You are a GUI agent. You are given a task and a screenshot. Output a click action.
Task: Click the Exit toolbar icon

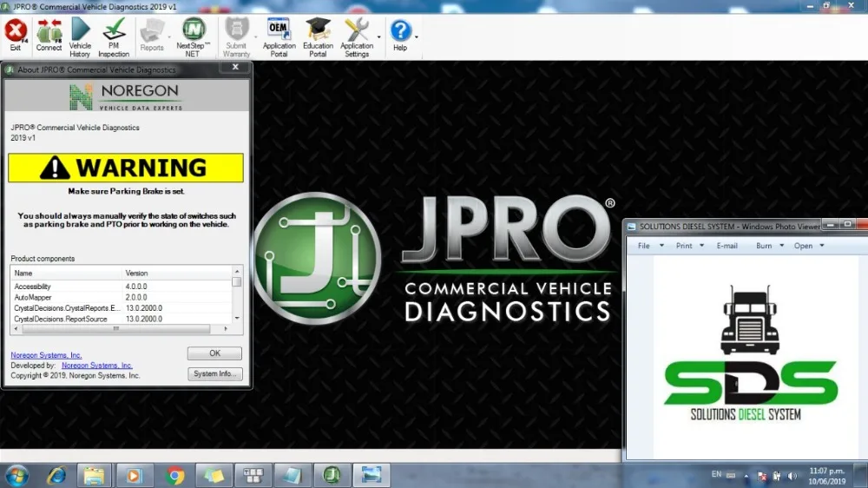point(16,35)
